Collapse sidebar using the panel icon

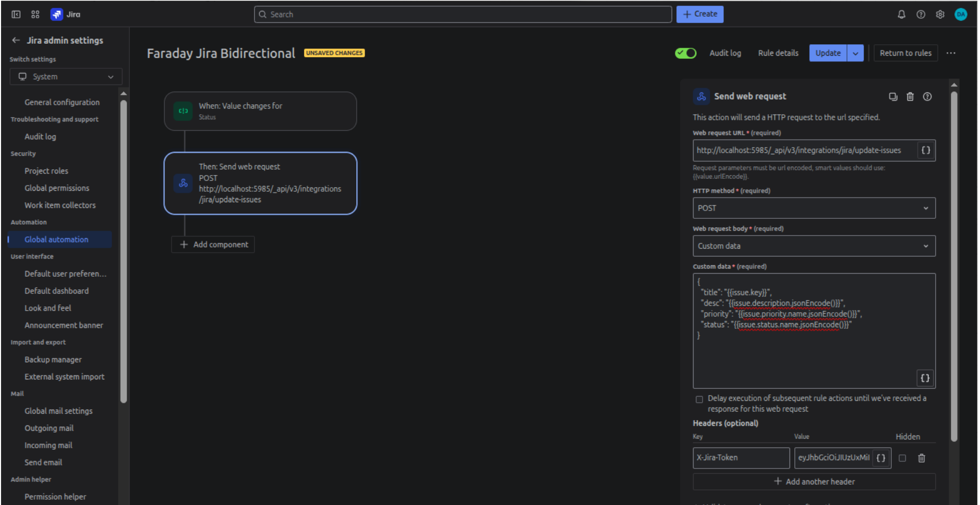(x=16, y=15)
